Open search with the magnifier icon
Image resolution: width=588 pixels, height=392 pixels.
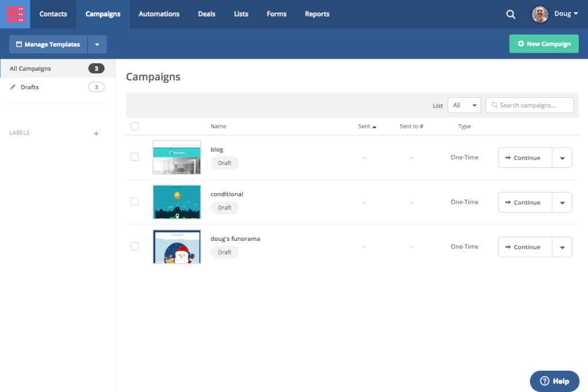click(510, 14)
